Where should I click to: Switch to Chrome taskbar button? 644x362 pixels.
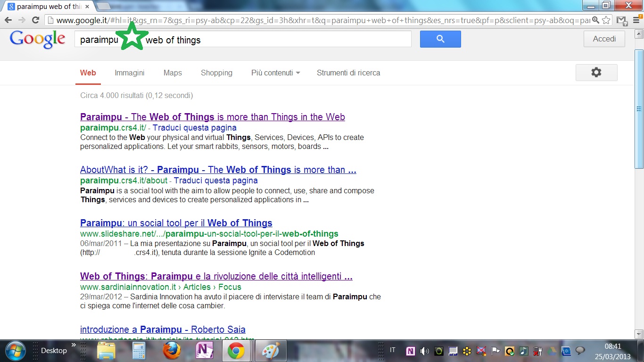click(x=236, y=351)
